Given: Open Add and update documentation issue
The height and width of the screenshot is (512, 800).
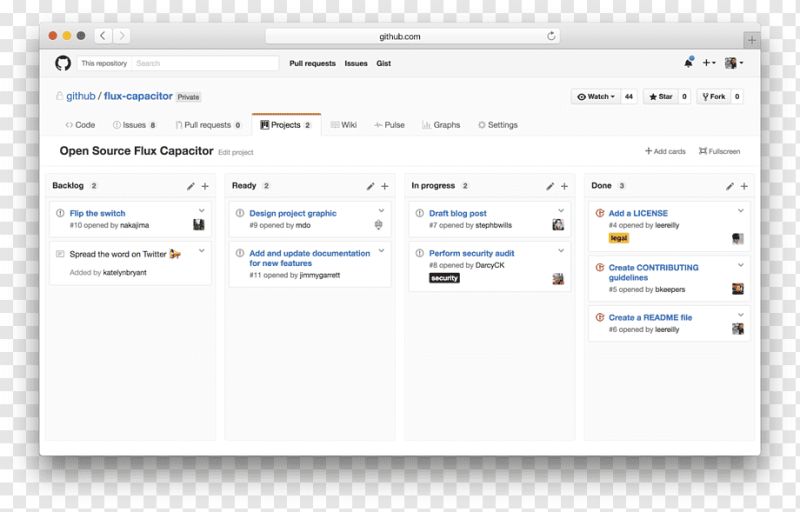Looking at the screenshot, I should (x=310, y=258).
